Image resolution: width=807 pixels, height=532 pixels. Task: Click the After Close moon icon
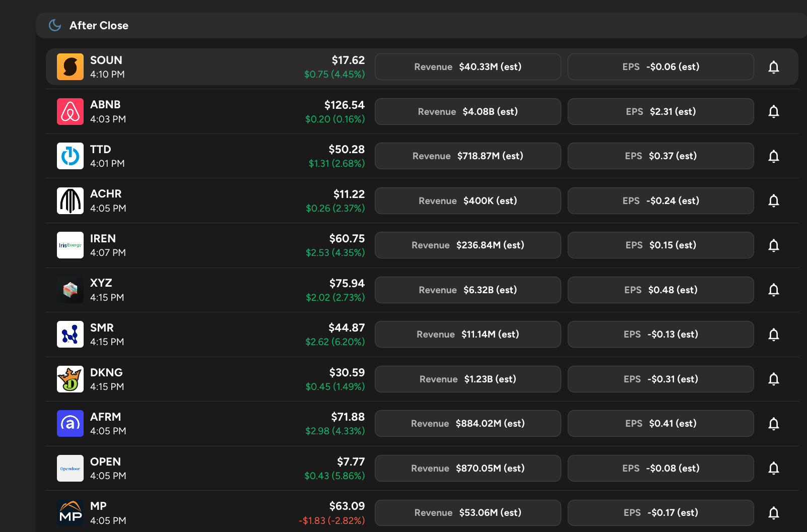click(x=55, y=25)
